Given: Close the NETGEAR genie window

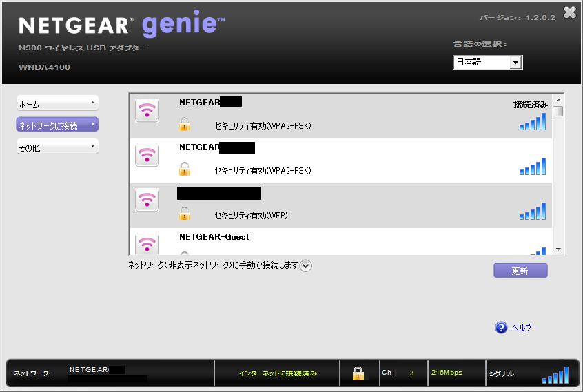Looking at the screenshot, I should click(x=569, y=12).
